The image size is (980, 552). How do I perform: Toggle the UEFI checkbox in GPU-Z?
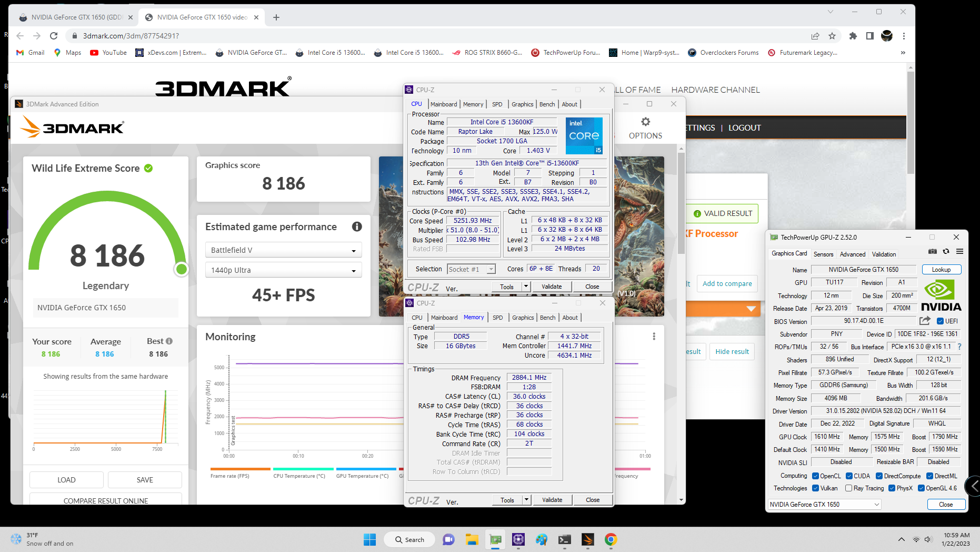coord(940,321)
